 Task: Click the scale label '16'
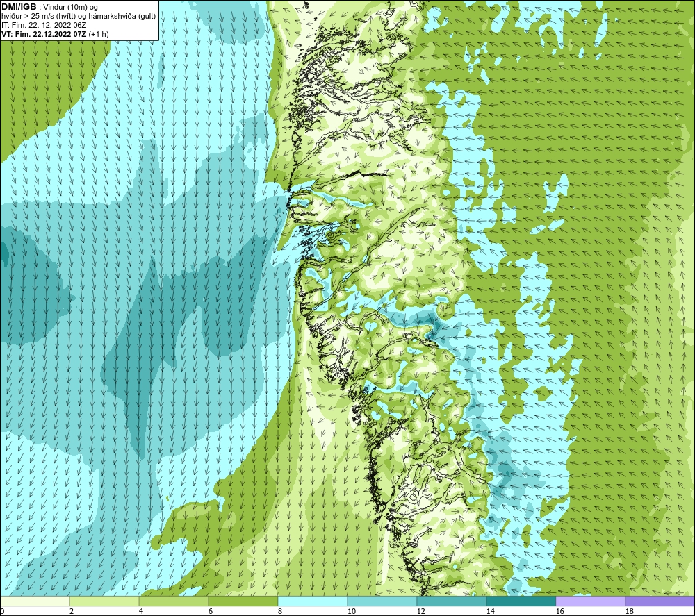[559, 611]
